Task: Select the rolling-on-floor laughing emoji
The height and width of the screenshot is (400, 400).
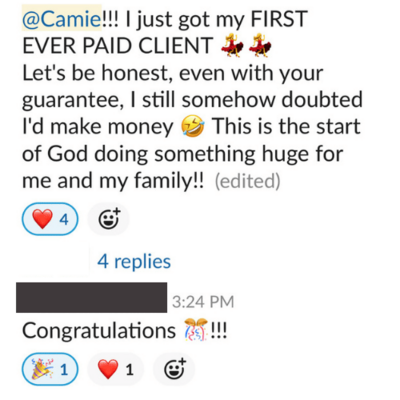Action: pos(192,126)
